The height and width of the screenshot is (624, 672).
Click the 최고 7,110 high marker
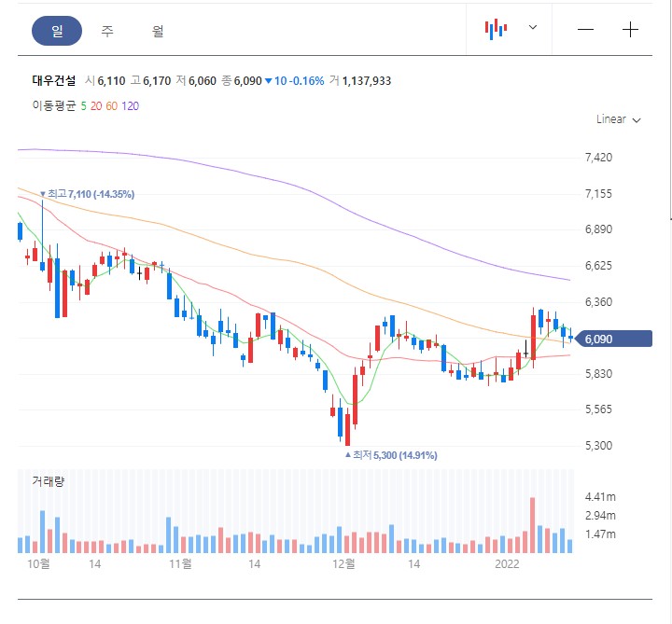[x=87, y=194]
